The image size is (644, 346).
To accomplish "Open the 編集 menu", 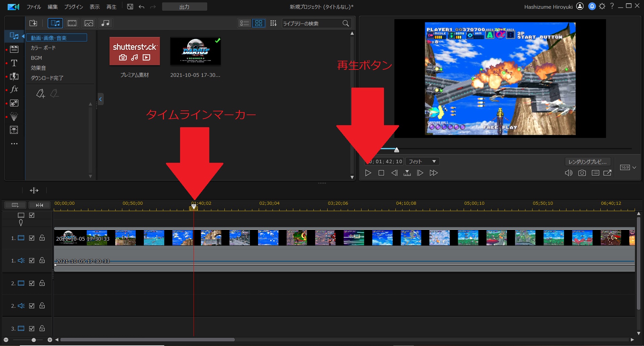I will tap(52, 7).
